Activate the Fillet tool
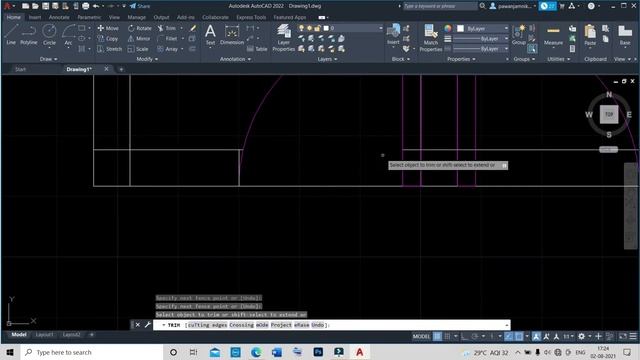 click(x=168, y=38)
